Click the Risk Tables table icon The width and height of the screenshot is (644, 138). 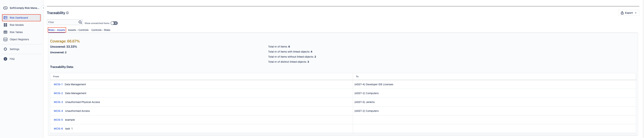click(x=5, y=32)
